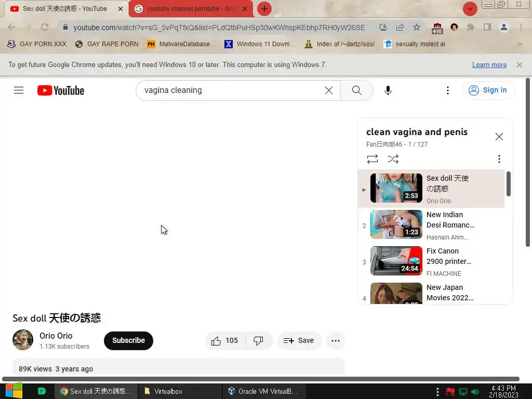This screenshot has width=532, height=399.
Task: Open the Orio Orio channel avatar
Action: [x=23, y=340]
